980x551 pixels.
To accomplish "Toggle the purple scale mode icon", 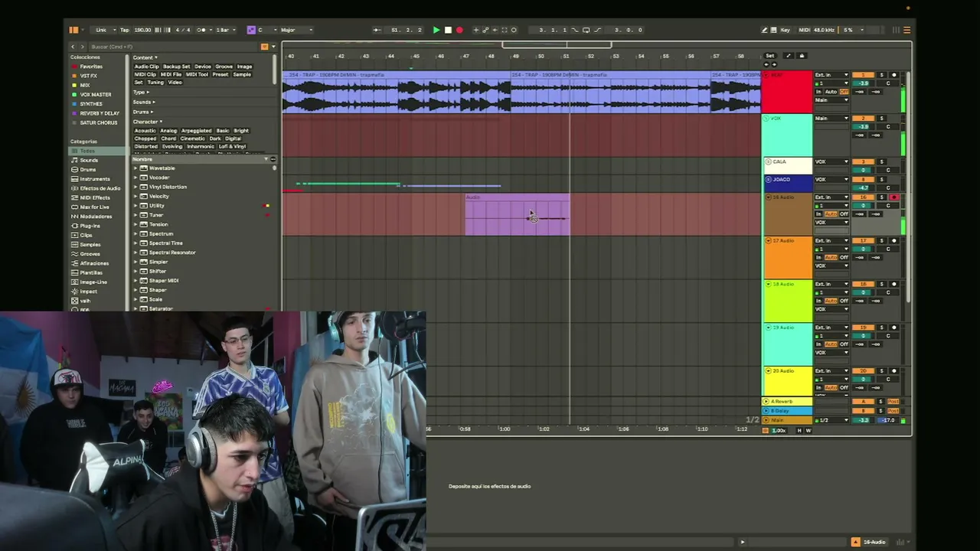I will coord(250,30).
